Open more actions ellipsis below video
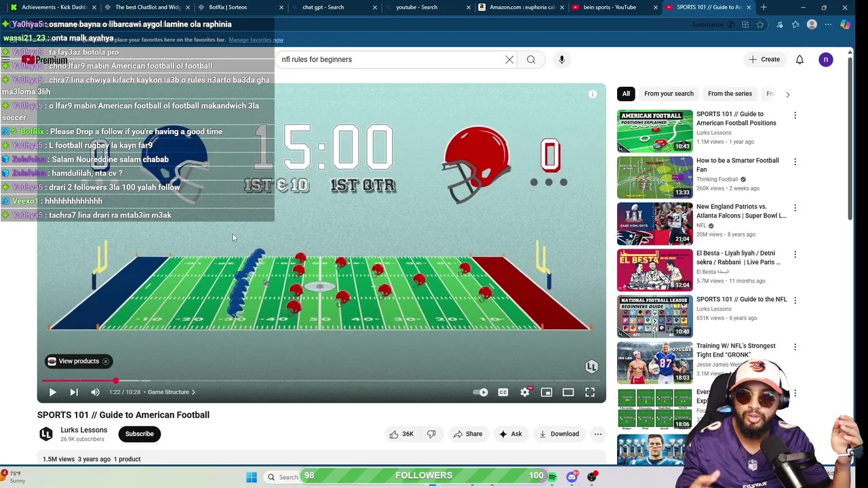 pos(597,434)
